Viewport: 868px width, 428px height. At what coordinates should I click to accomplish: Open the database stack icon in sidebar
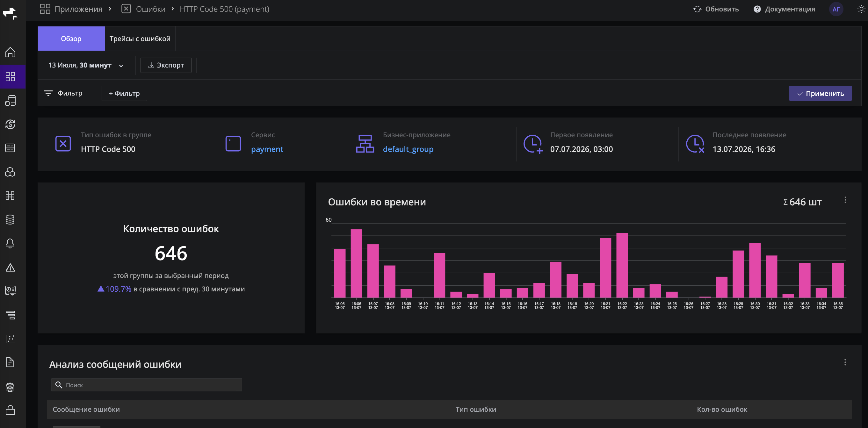pyautogui.click(x=10, y=219)
